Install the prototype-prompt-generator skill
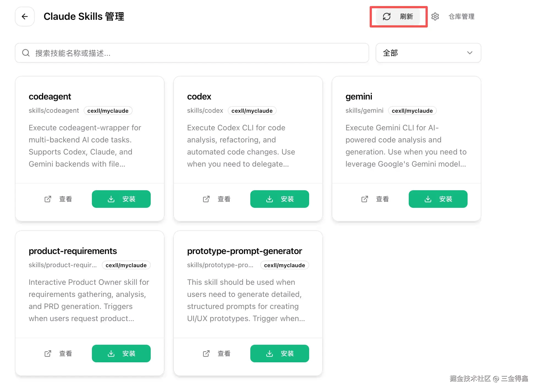Viewport: 538px width, 392px height. [280, 354]
